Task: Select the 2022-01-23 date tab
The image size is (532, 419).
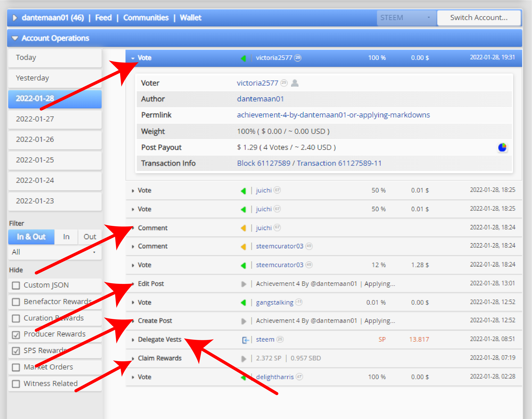Action: coord(55,201)
